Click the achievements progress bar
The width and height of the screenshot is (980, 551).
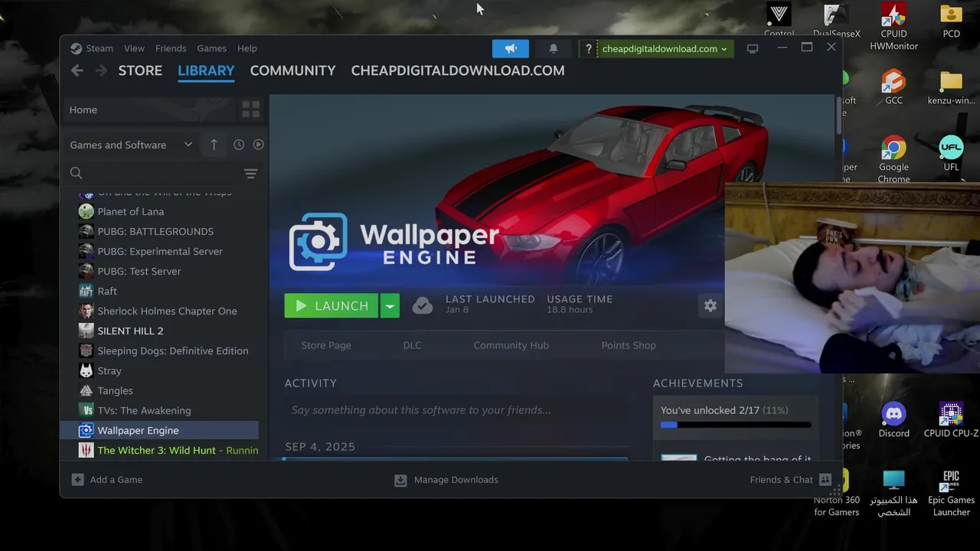tap(736, 425)
